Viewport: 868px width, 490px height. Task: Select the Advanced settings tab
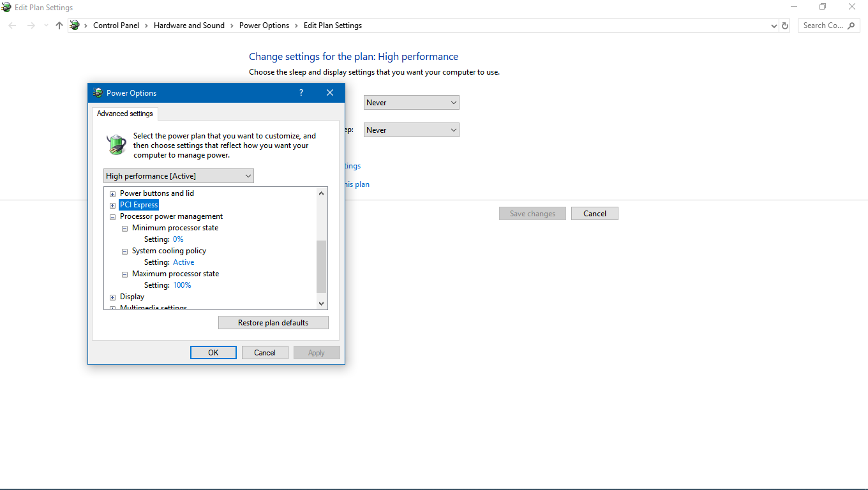tap(125, 114)
